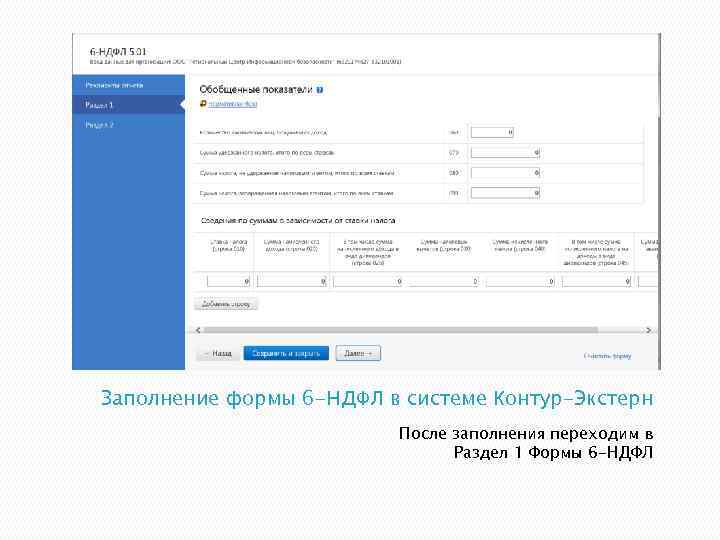Click the input field for line 080
720x540 pixels.
(505, 173)
